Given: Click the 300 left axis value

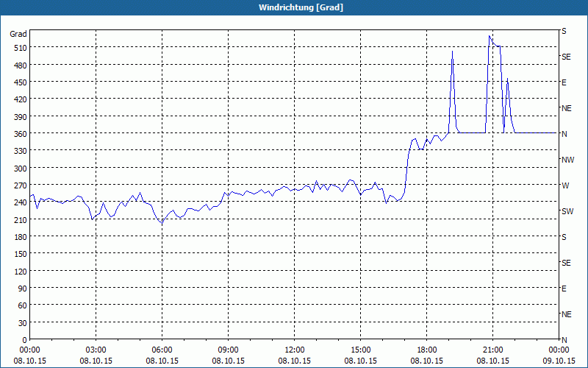Looking at the screenshot, I should click(21, 169).
